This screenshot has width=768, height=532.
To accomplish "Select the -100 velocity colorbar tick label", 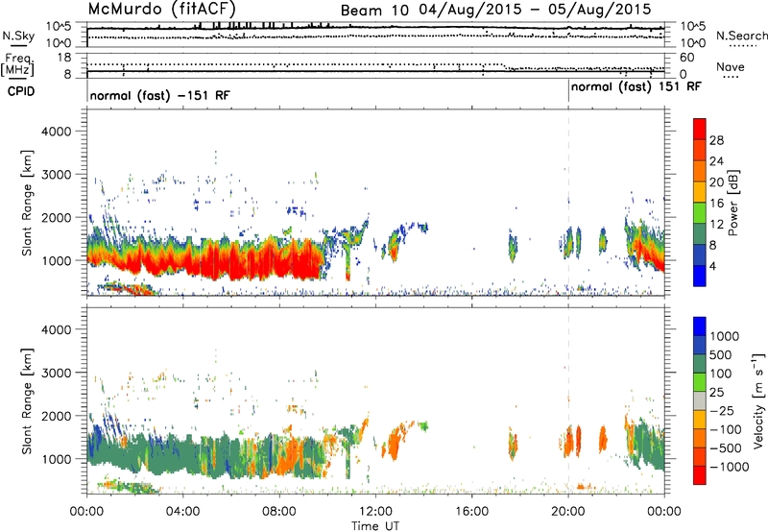I will click(725, 429).
